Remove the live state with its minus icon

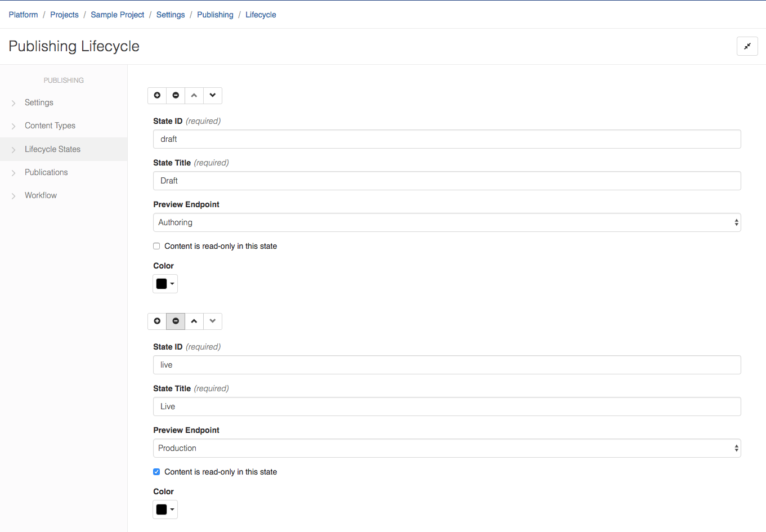click(176, 321)
